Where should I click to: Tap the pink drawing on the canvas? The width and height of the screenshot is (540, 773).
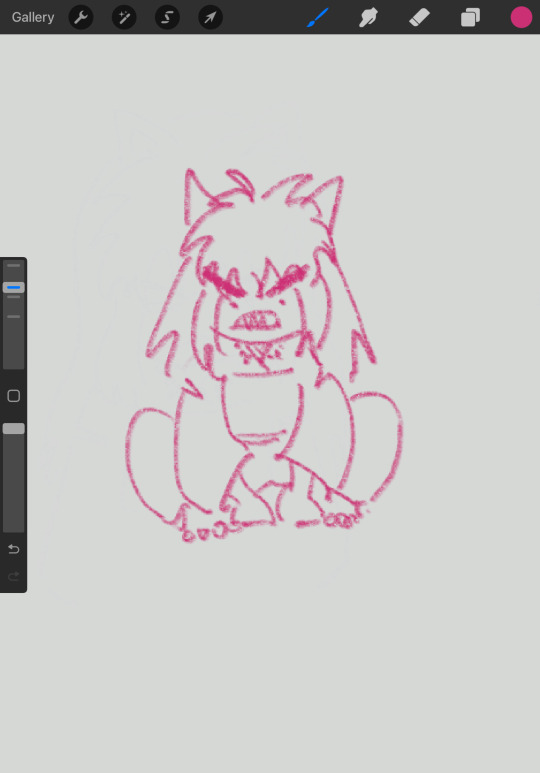click(264, 355)
